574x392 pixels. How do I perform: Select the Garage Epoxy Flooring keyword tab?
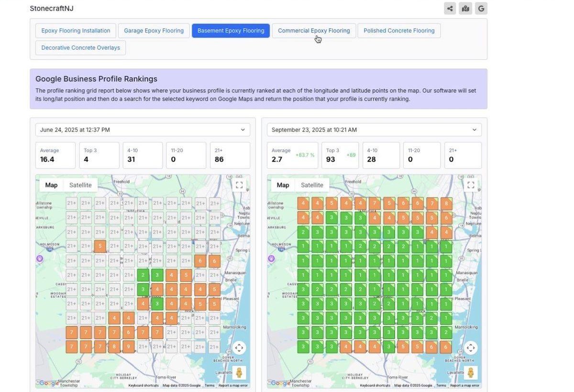[154, 31]
